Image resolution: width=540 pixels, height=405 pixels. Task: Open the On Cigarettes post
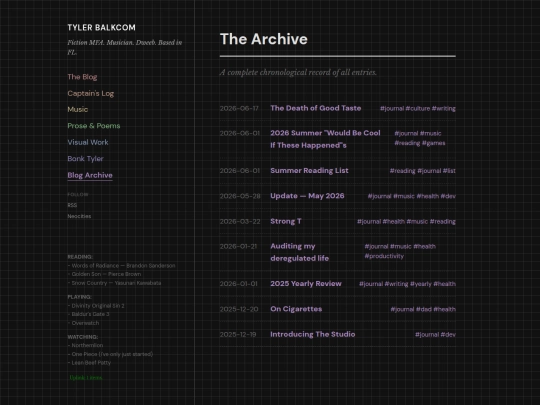point(296,309)
